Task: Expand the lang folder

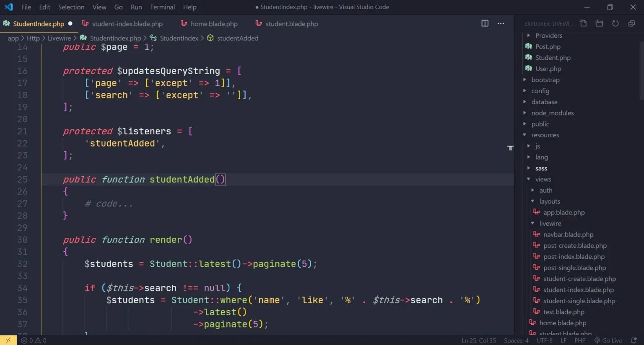Action: 541,157
